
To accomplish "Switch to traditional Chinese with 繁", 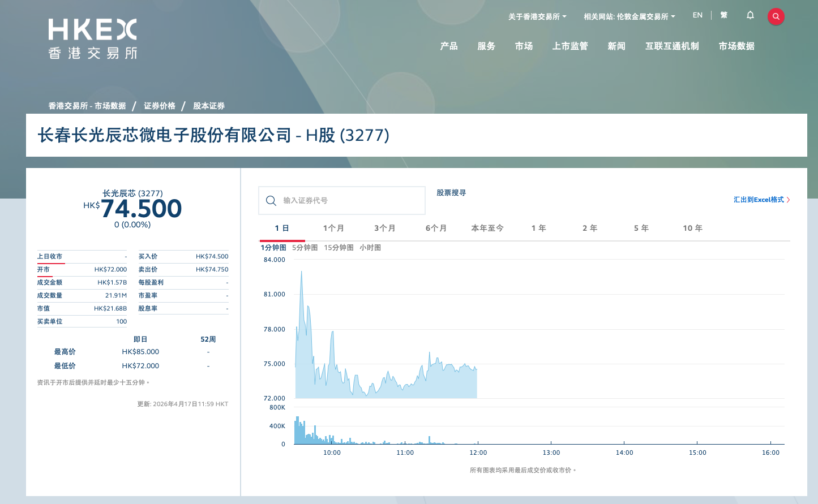I will (724, 15).
